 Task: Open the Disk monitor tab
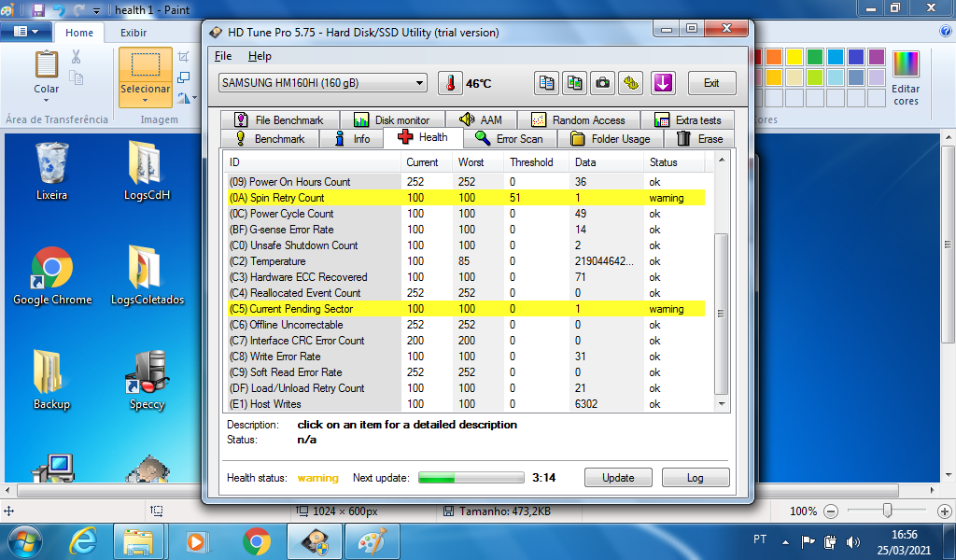(x=392, y=120)
